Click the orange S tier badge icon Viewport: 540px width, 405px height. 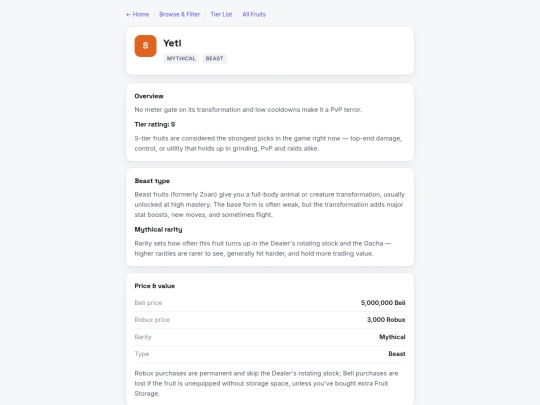pos(145,46)
